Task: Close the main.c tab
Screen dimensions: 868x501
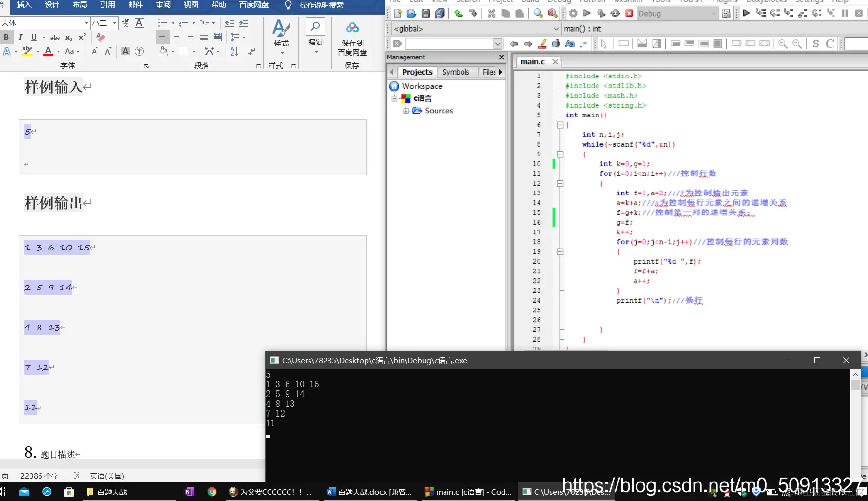Action: tap(555, 62)
